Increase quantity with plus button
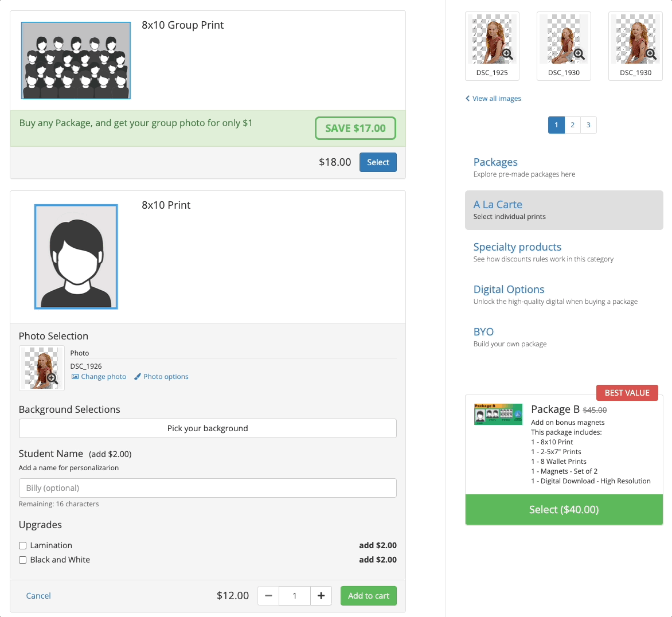 click(x=321, y=596)
